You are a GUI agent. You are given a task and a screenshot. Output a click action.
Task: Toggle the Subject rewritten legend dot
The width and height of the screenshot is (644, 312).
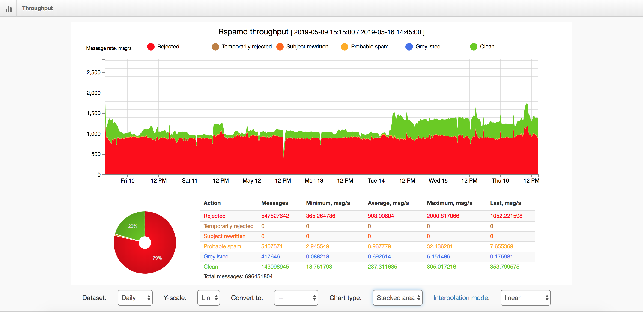[x=280, y=47]
